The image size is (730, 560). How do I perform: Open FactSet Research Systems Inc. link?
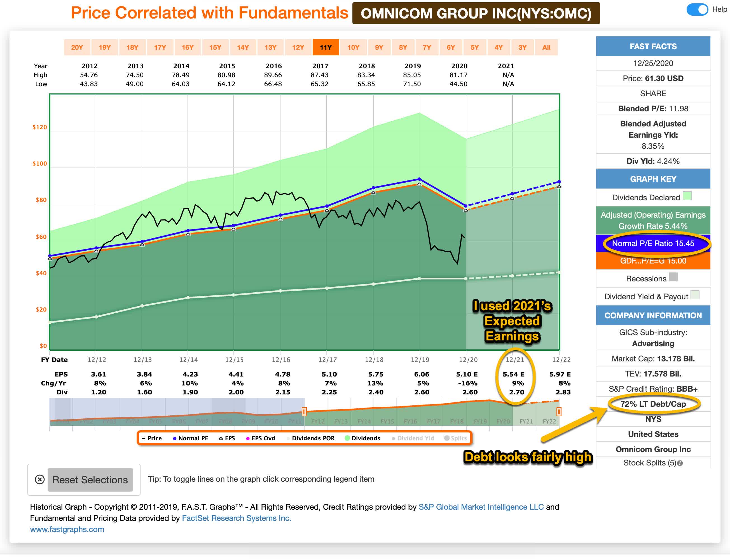click(237, 518)
